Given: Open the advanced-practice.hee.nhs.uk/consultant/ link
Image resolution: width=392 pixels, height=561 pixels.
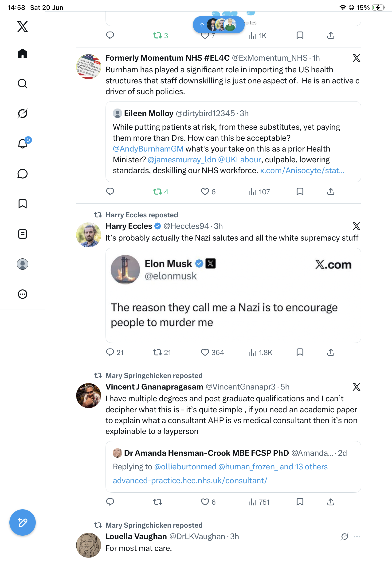Looking at the screenshot, I should click(x=190, y=480).
